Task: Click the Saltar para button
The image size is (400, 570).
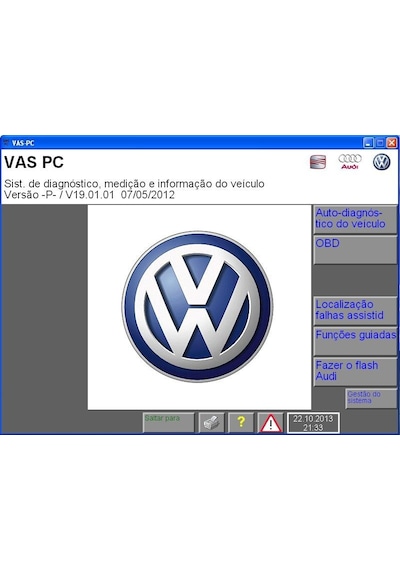Action: (169, 422)
